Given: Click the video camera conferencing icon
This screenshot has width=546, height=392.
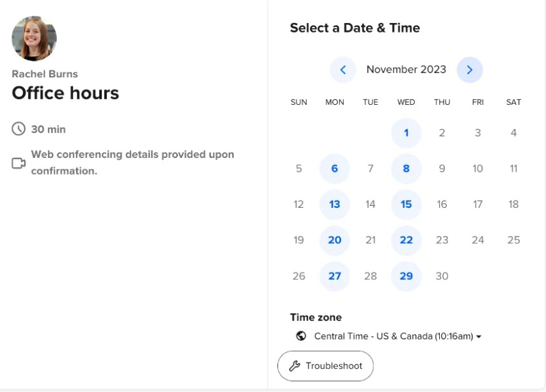Looking at the screenshot, I should 18,164.
